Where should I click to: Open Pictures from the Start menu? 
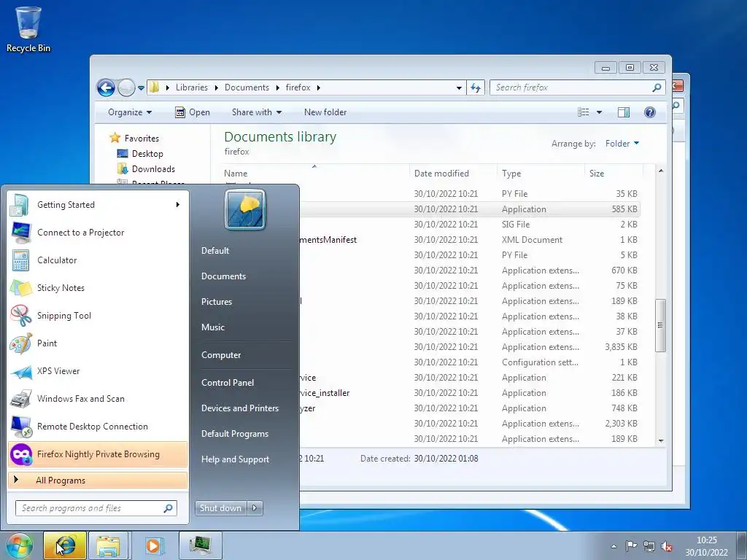(216, 301)
